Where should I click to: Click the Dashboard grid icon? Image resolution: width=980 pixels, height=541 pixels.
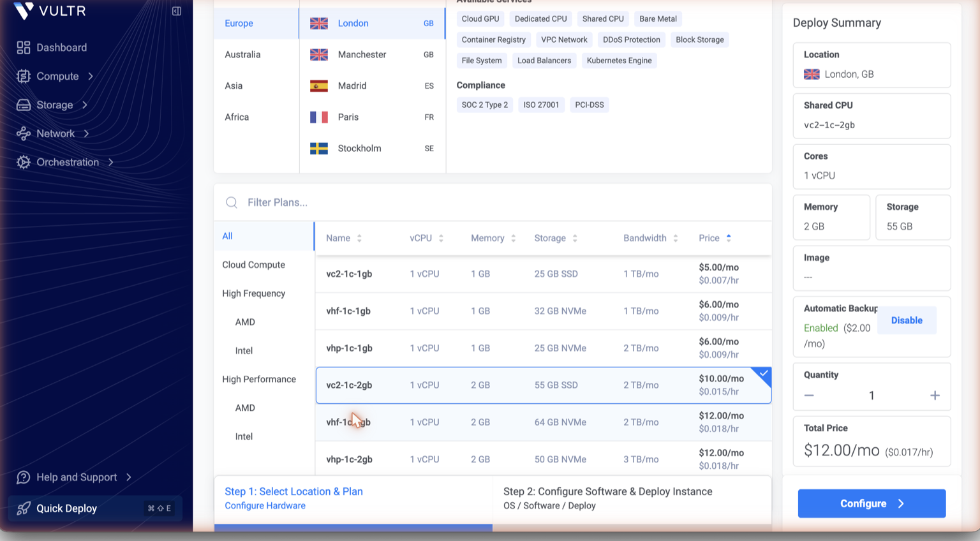(24, 47)
